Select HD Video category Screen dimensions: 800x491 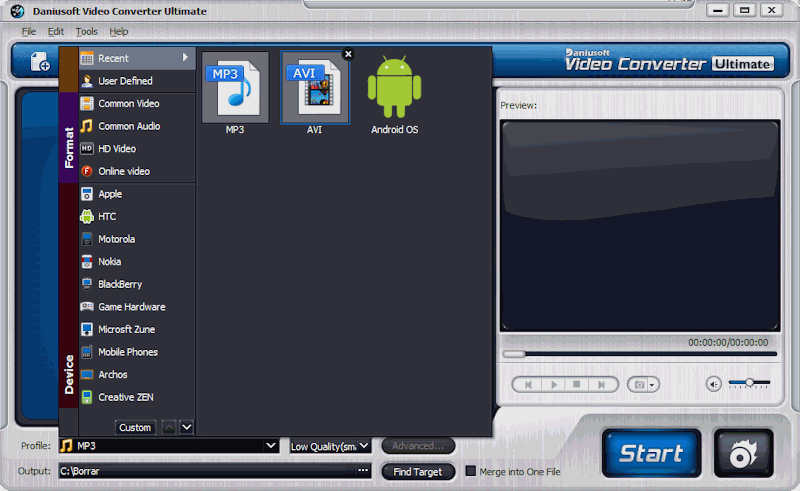(137, 149)
